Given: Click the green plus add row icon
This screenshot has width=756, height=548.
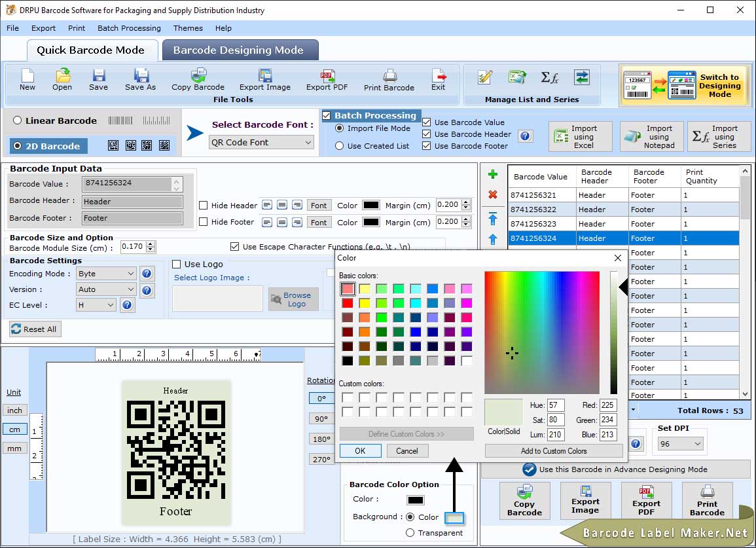Looking at the screenshot, I should point(493,174).
